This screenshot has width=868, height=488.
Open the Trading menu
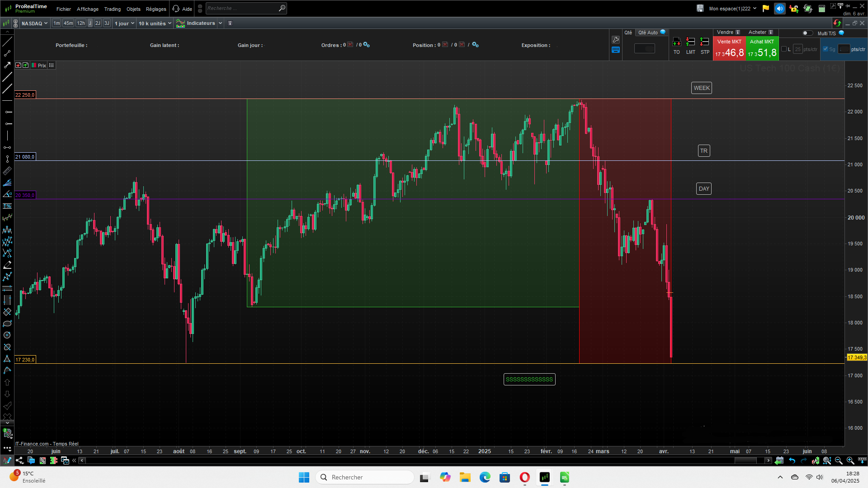click(x=112, y=9)
